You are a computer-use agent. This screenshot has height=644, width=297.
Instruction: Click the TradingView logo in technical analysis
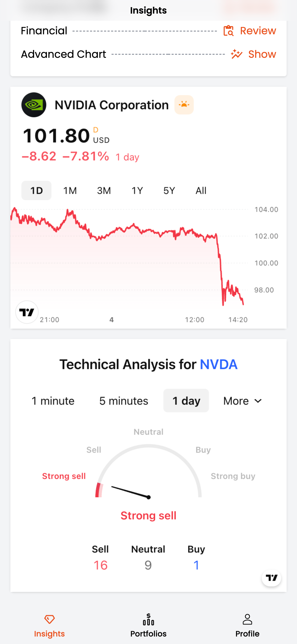pyautogui.click(x=271, y=578)
